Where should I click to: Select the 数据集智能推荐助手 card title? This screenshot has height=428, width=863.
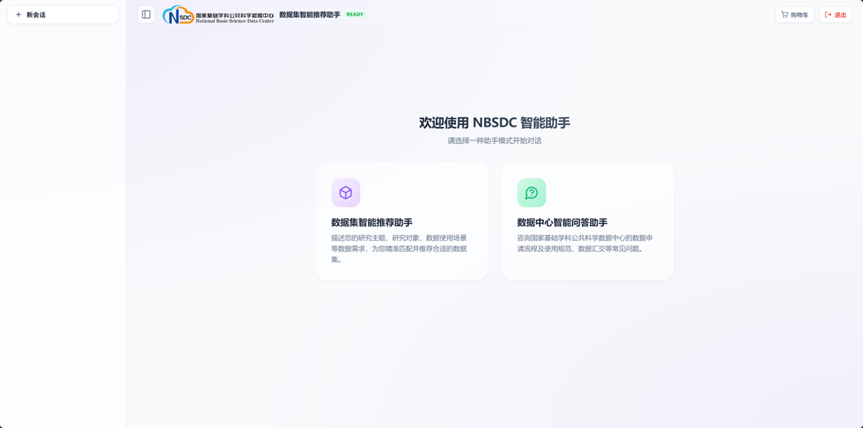point(371,223)
